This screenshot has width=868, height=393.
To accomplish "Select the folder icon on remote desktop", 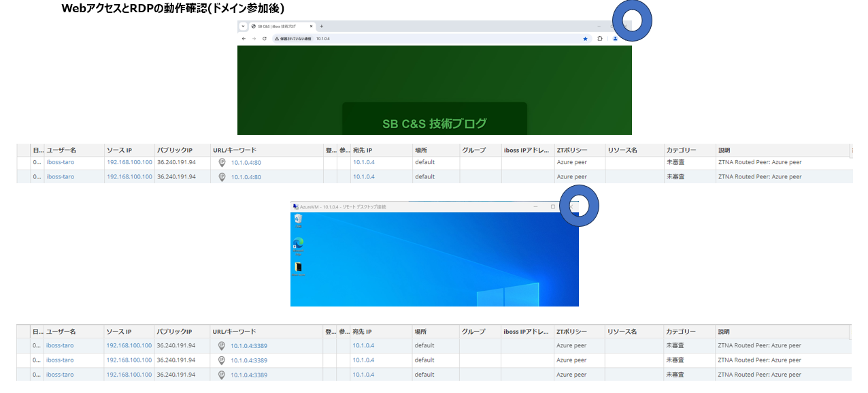I will click(297, 269).
